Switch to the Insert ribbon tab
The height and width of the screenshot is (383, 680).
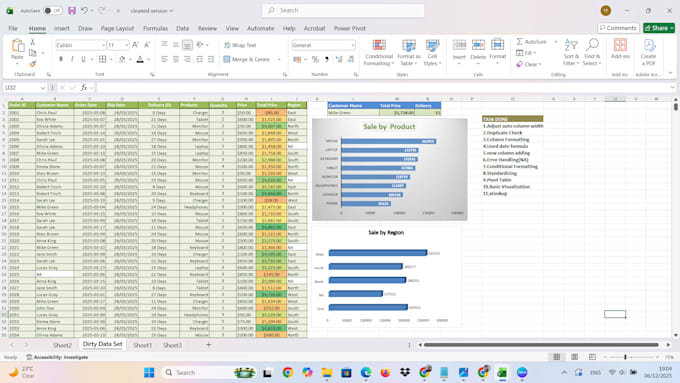[x=62, y=28]
